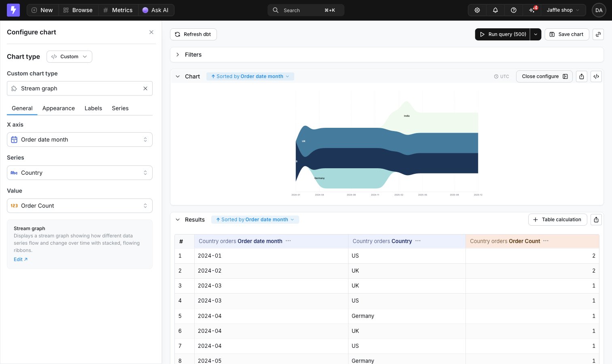Open notifications bell icon
612x364 pixels.
tap(495, 10)
